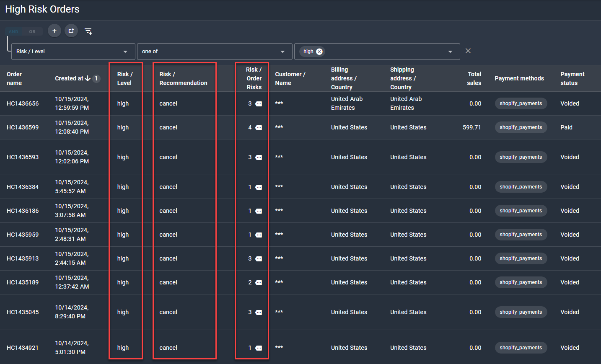This screenshot has width=601, height=364.
Task: Open order risks comment icon for HC1436656
Action: [259, 104]
